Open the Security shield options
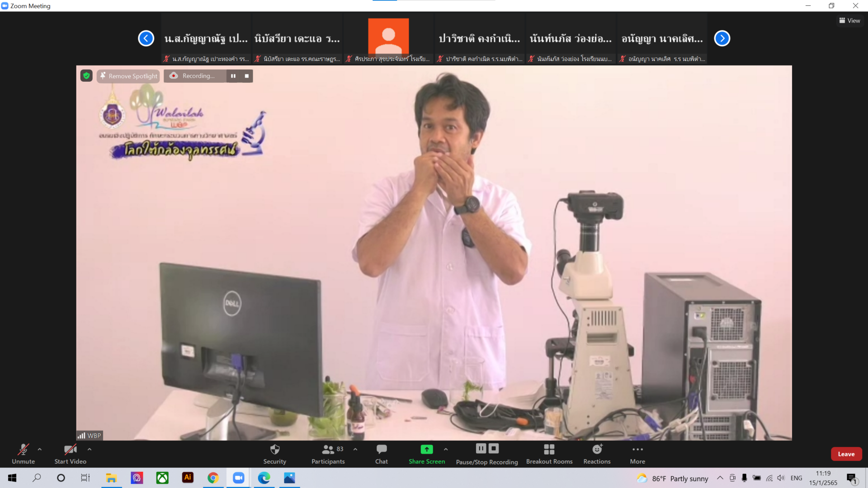The width and height of the screenshot is (868, 488). [274, 454]
